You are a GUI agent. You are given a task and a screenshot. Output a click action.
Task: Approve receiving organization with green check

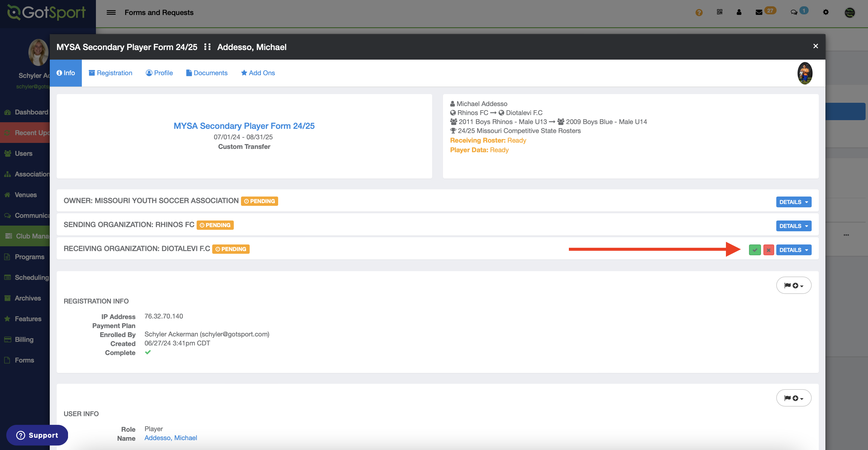(755, 250)
